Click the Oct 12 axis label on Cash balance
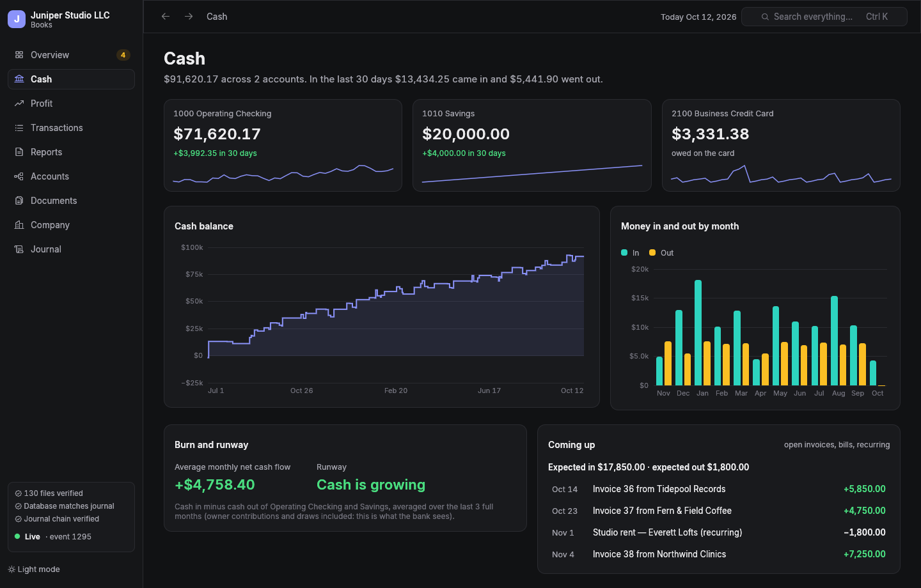The height and width of the screenshot is (588, 921). [572, 391]
